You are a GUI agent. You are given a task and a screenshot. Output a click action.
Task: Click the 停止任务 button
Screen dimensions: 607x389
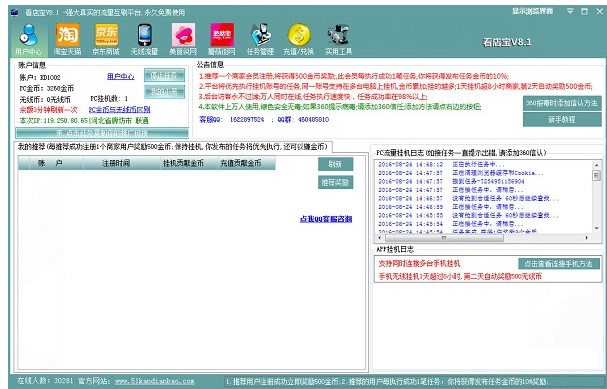point(165,75)
